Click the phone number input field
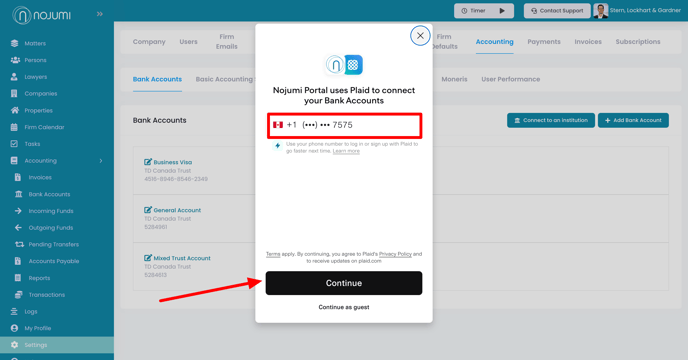The height and width of the screenshot is (360, 688). click(x=344, y=126)
